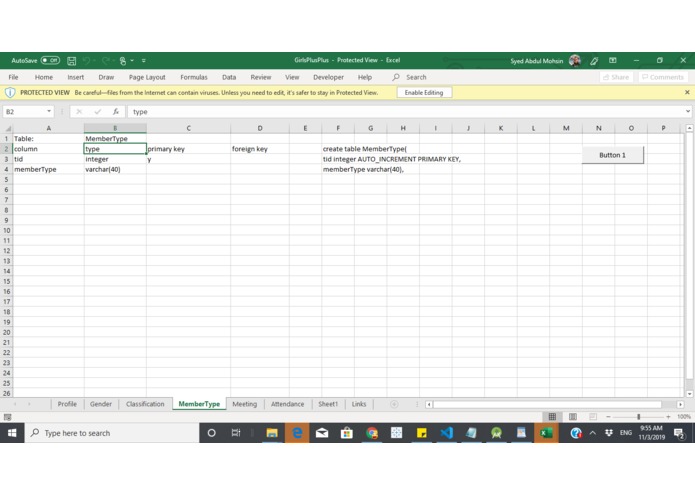
Task: Click the horizontal scrollbar right arrow
Action: 680,404
